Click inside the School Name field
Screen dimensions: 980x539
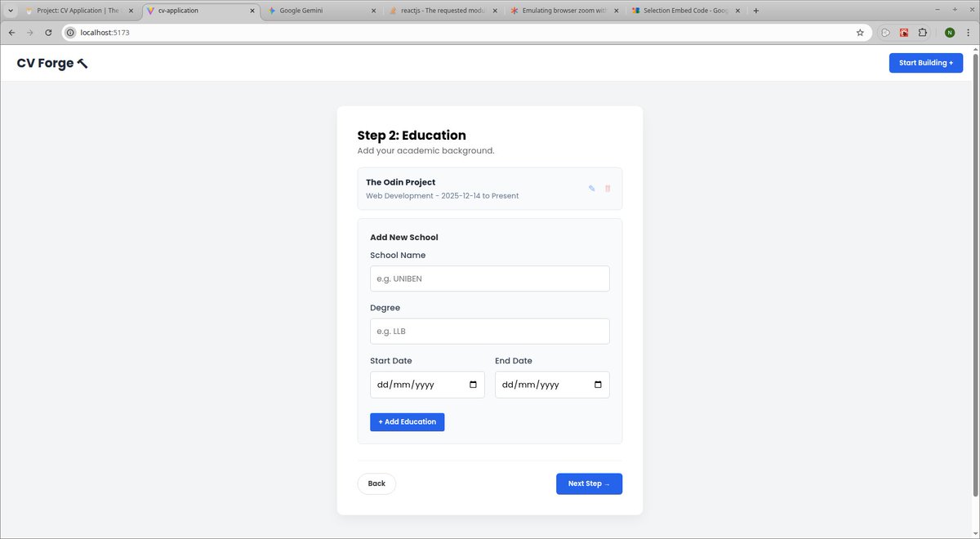[x=489, y=278]
